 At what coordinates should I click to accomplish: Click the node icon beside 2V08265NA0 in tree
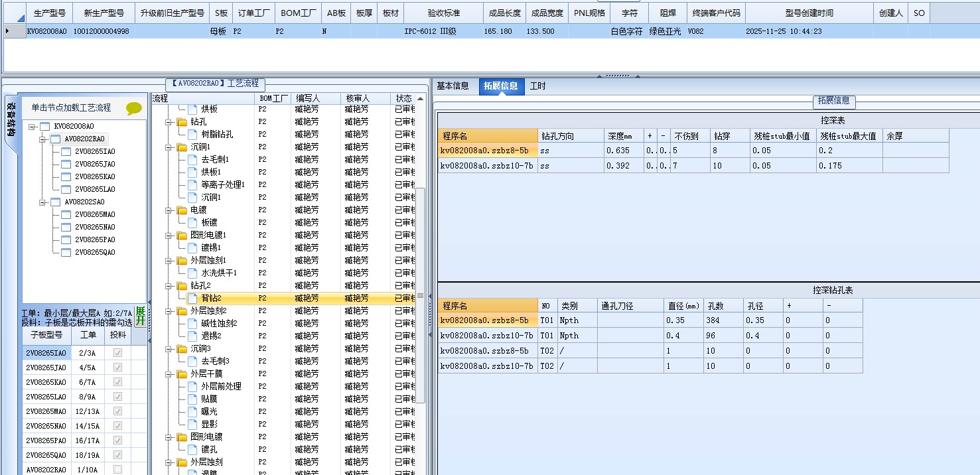coord(66,227)
